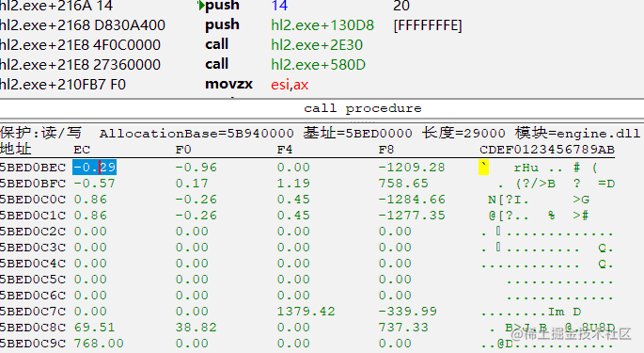This screenshot has width=644, height=353.
Task: Click the CDEF0123456789AB ASCII column header
Action: coord(547,150)
